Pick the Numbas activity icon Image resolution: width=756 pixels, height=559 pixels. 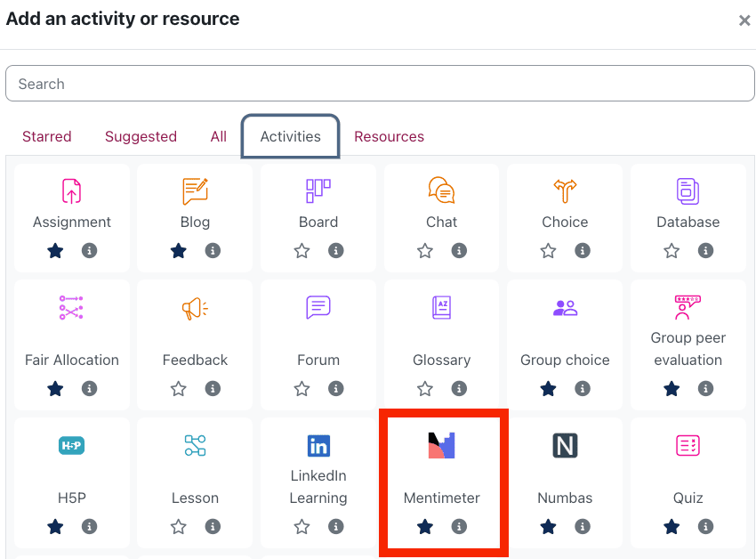pos(565,445)
